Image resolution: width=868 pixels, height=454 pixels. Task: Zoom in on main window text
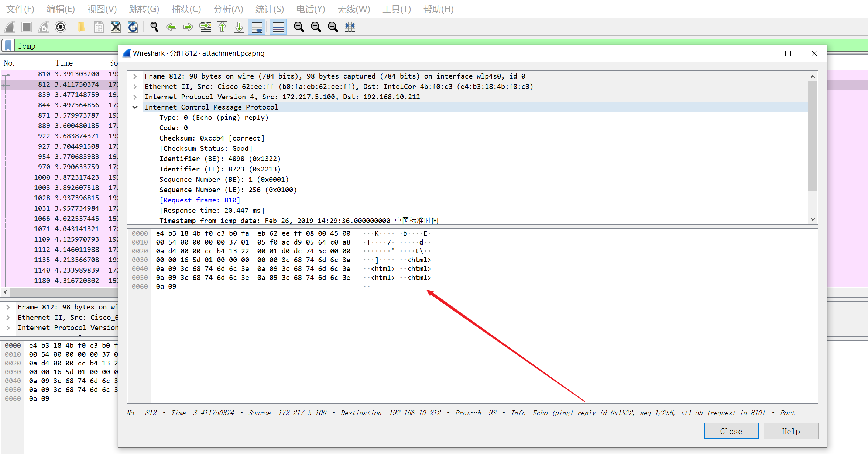[299, 27]
